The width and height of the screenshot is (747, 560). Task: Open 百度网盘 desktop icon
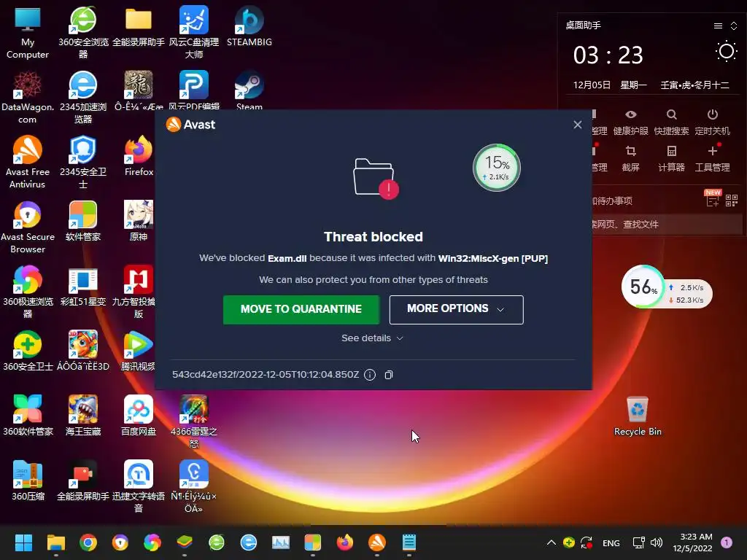[139, 415]
